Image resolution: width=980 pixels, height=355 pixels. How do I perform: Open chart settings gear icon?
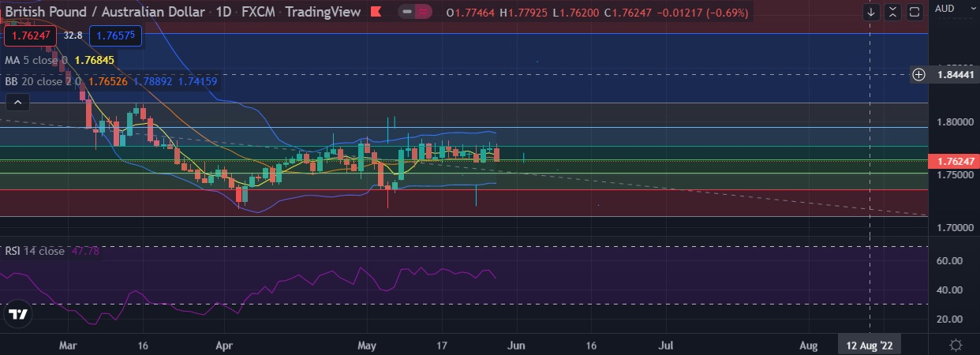tap(956, 345)
